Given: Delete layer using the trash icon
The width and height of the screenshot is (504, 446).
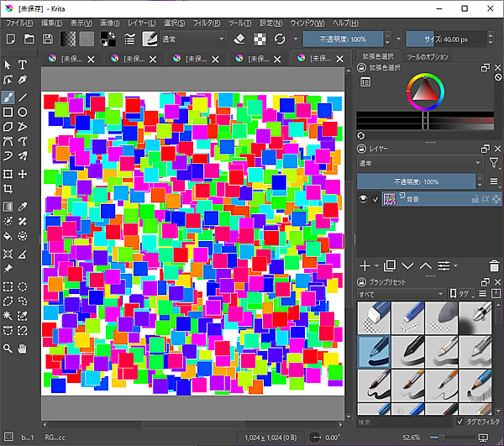Looking at the screenshot, I should click(x=494, y=265).
